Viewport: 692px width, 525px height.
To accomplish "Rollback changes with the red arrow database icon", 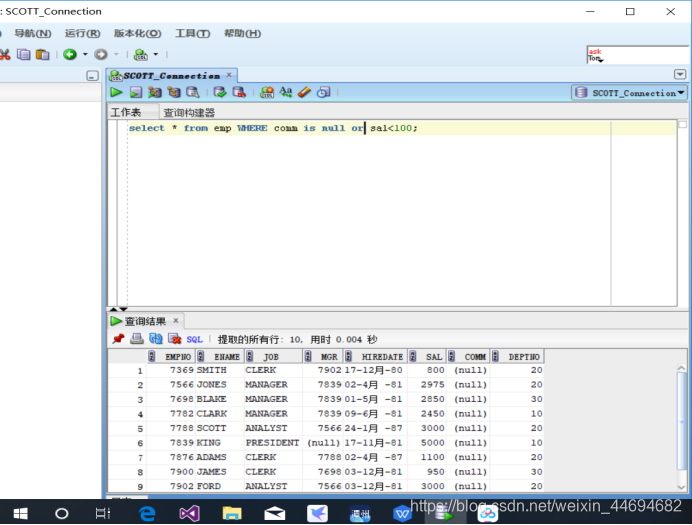I will tap(239, 92).
